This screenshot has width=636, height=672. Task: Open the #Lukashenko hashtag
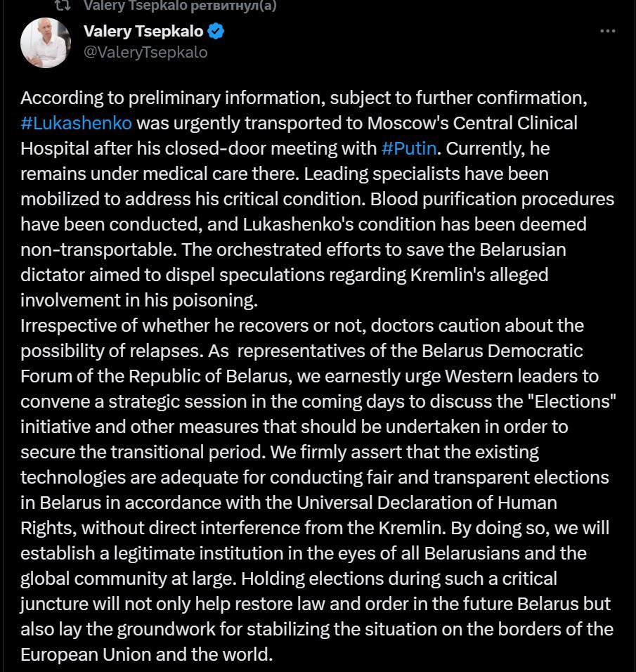click(x=76, y=123)
